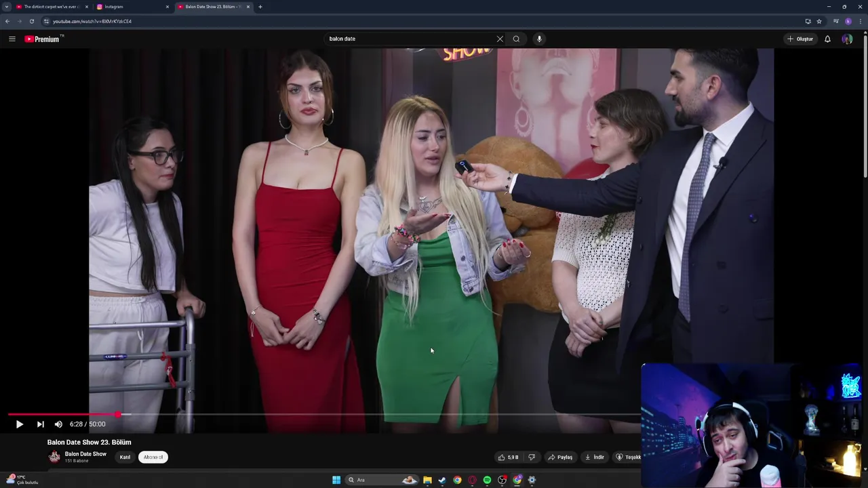Dislike the video with thumbs down
The width and height of the screenshot is (868, 488).
[x=532, y=457]
